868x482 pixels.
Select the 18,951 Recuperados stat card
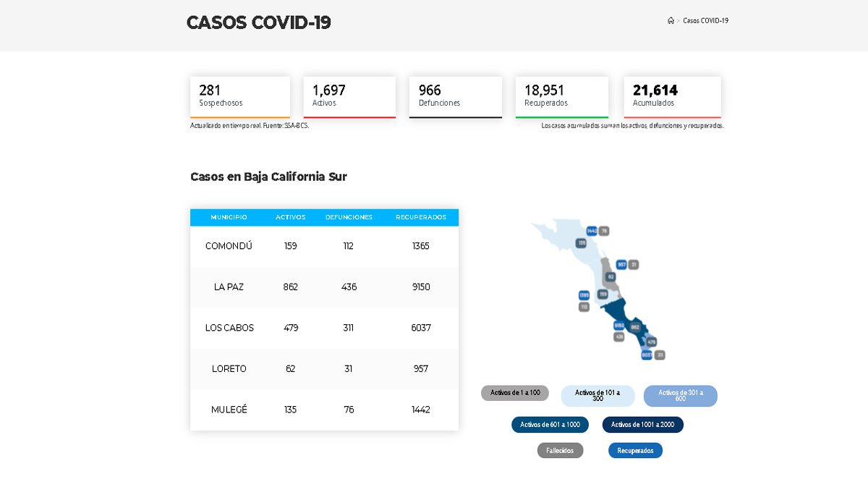(x=562, y=97)
